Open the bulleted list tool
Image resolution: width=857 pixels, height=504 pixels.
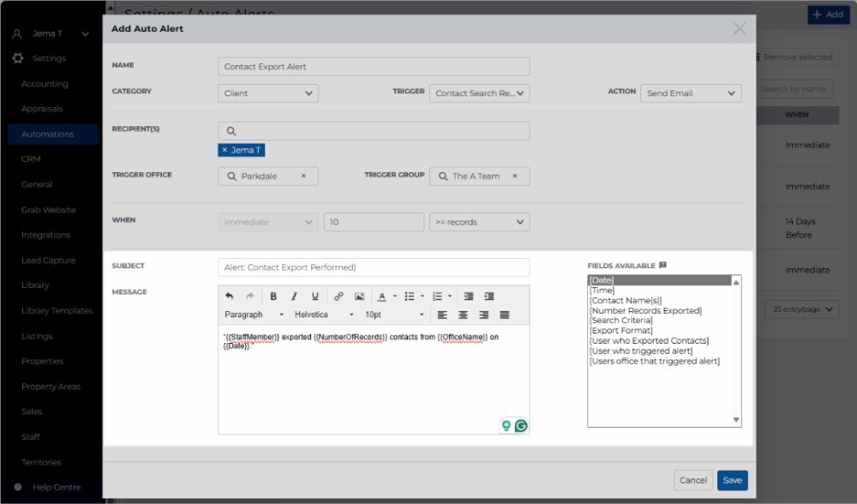(410, 297)
